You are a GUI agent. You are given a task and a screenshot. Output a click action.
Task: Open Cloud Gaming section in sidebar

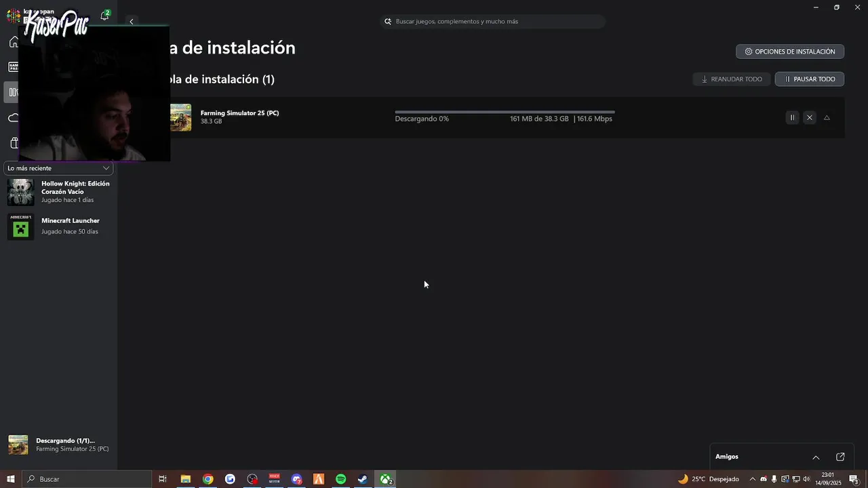click(13, 118)
